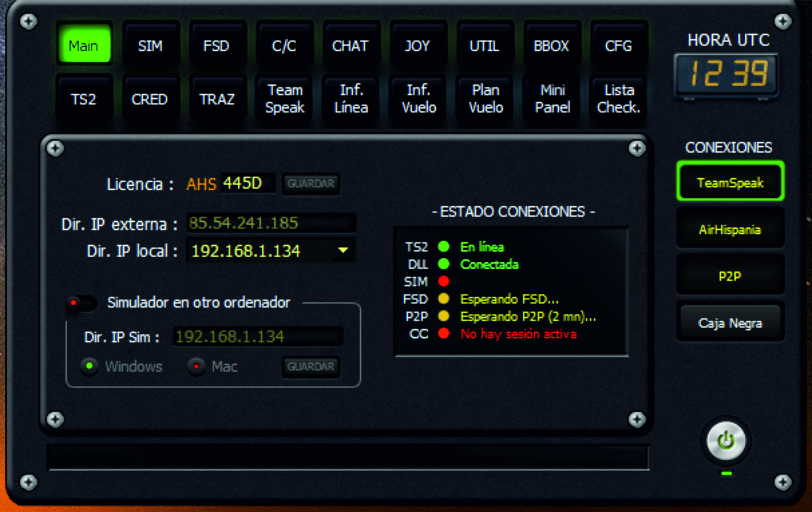Select the Windows radio option
Image resolution: width=812 pixels, height=512 pixels.
click(x=89, y=366)
